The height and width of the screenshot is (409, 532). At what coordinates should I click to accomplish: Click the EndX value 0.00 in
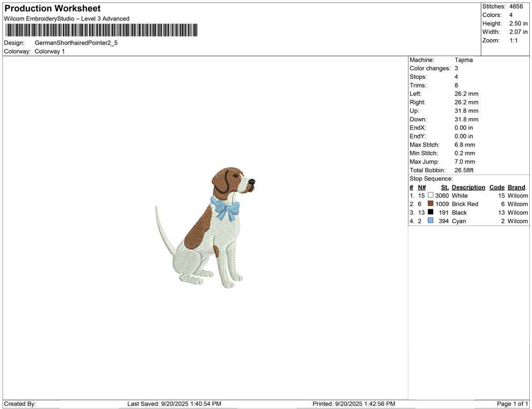click(464, 128)
